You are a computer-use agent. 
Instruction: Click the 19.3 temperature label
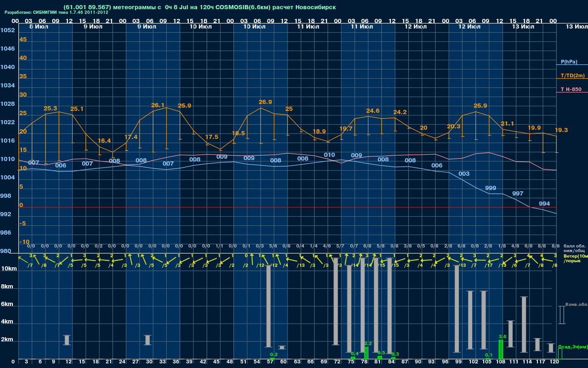click(x=561, y=130)
